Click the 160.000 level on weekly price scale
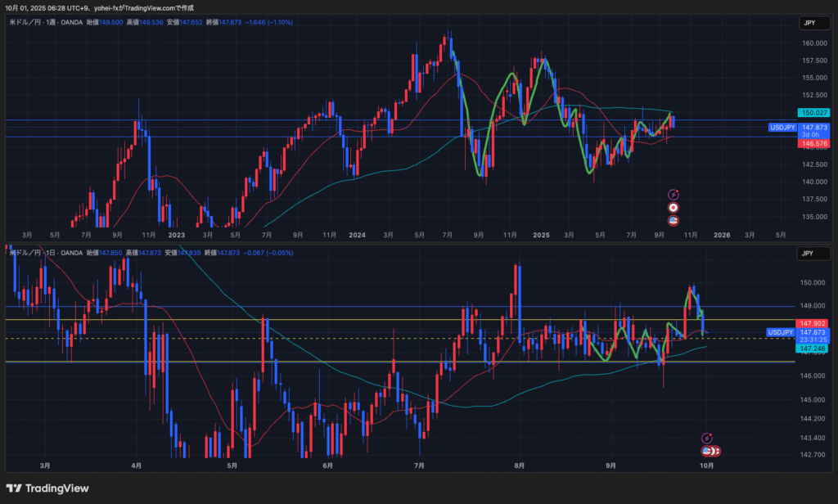The image size is (838, 504). [x=813, y=43]
